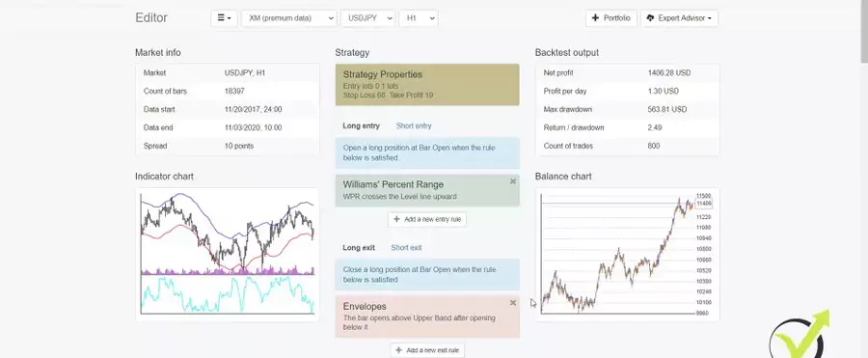This screenshot has height=358, width=868.
Task: Click the plus icon beside Add a new exit rule
Action: point(399,350)
